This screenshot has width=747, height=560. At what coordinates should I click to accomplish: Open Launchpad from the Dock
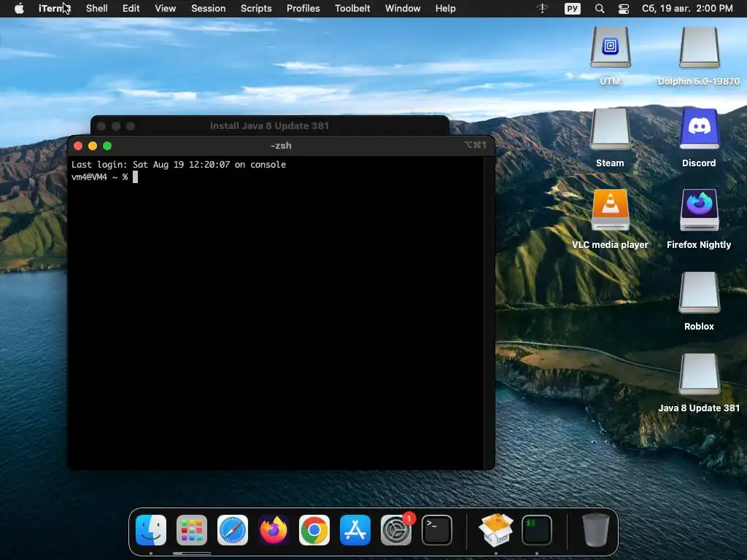192,530
